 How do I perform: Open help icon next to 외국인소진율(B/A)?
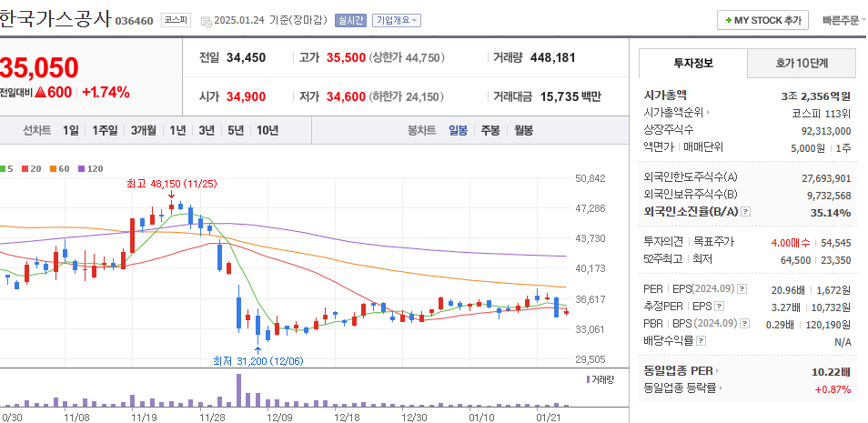(x=746, y=211)
